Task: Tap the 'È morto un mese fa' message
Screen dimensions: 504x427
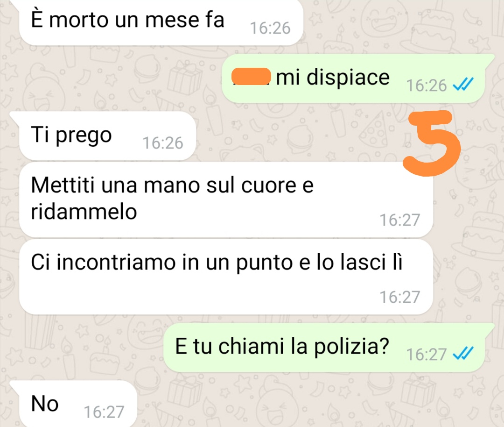Action: coord(161,22)
